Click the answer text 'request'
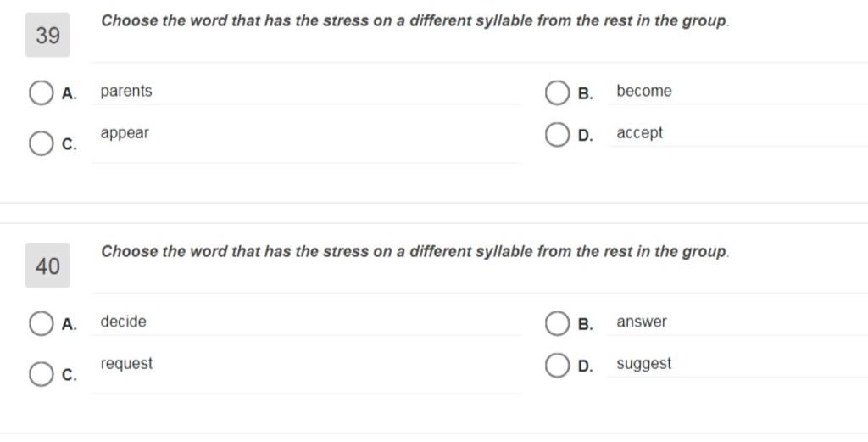This screenshot has width=868, height=442. pyautogui.click(x=126, y=365)
